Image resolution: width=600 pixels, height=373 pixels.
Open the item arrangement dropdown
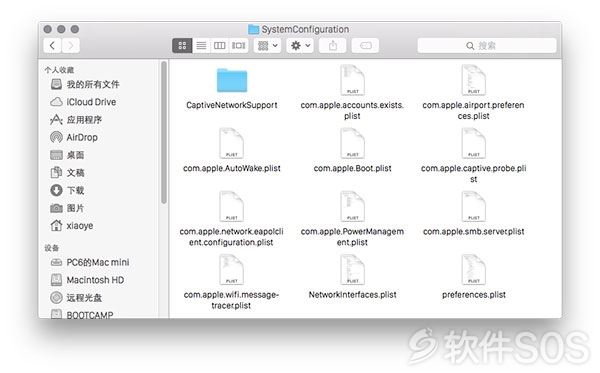tap(267, 46)
